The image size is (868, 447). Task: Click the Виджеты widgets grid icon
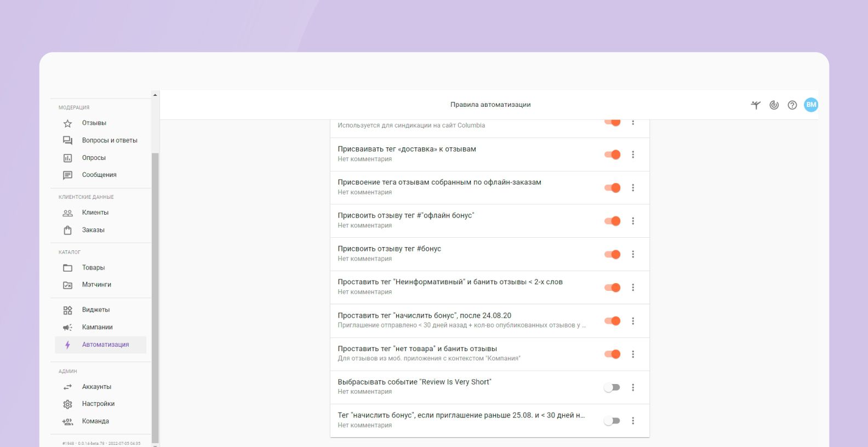[67, 310]
